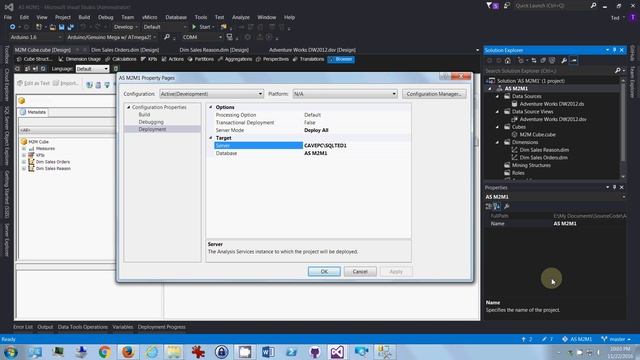Click the wrench Properties icon in Solution Explorer
Viewport: 640px width, 360px height.
(564, 60)
